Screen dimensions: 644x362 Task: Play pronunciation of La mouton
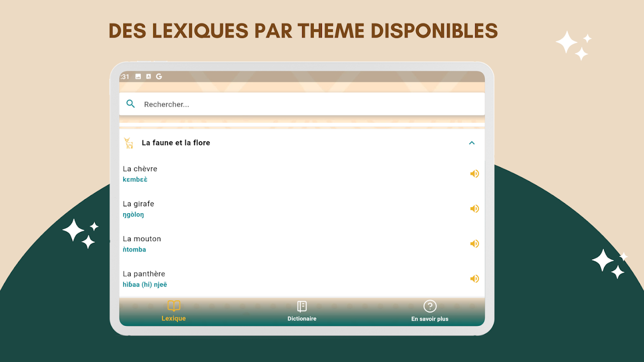(x=474, y=244)
